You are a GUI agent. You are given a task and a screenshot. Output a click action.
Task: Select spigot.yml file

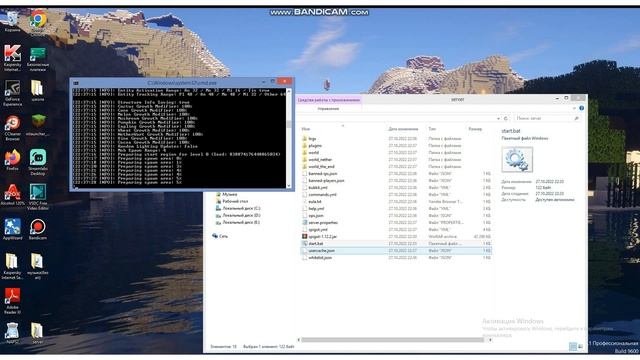coord(396,229)
